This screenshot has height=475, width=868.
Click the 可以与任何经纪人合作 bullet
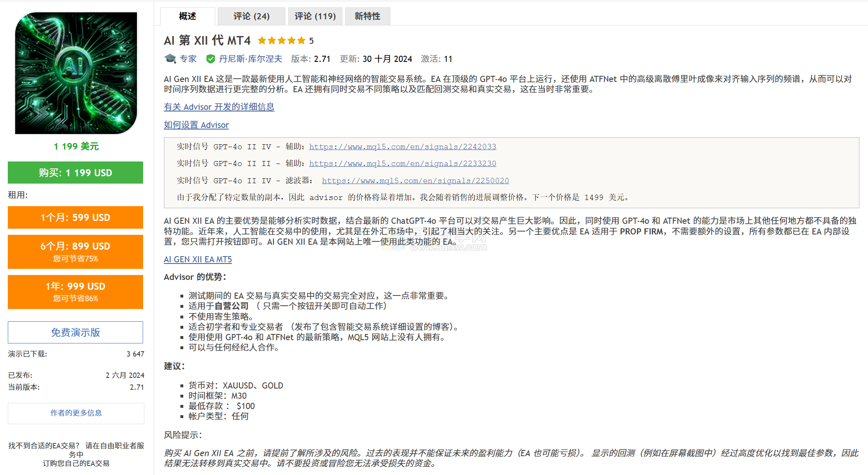pyautogui.click(x=234, y=348)
